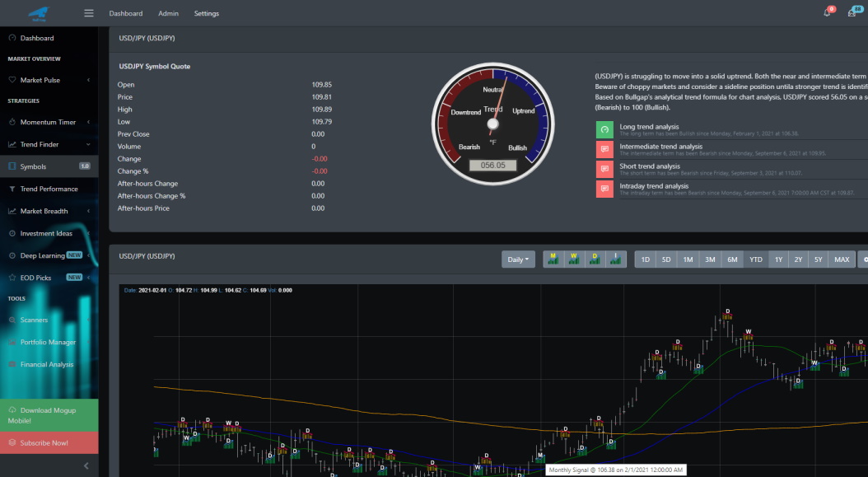The image size is (868, 477).
Task: Select the 1Y chart range
Action: pyautogui.click(x=778, y=260)
